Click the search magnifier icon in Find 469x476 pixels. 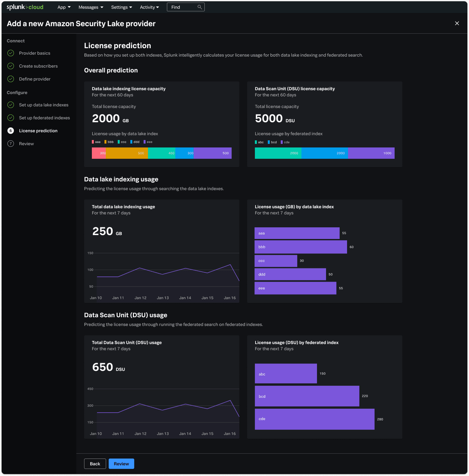pos(200,7)
